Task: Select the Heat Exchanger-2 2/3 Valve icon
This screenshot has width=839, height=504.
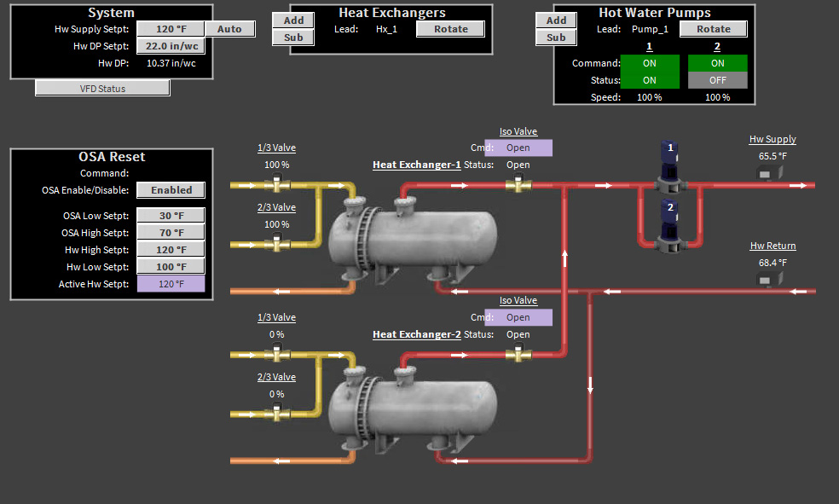Action: pos(276,413)
